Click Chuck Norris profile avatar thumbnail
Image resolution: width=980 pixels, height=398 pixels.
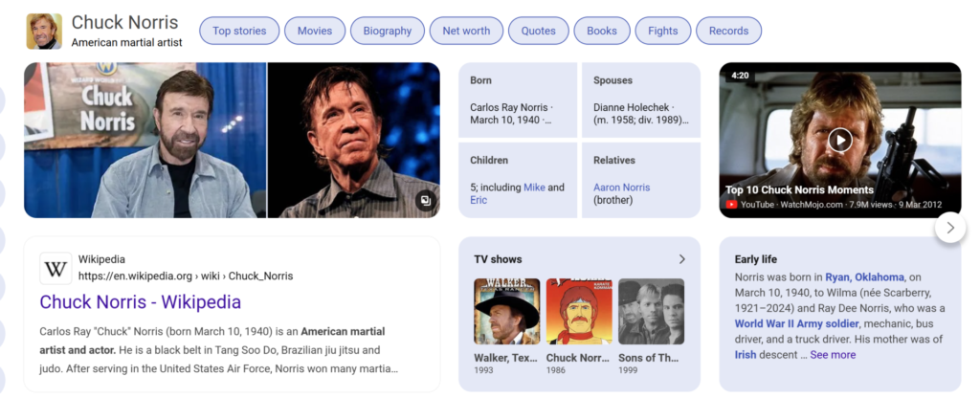[44, 31]
